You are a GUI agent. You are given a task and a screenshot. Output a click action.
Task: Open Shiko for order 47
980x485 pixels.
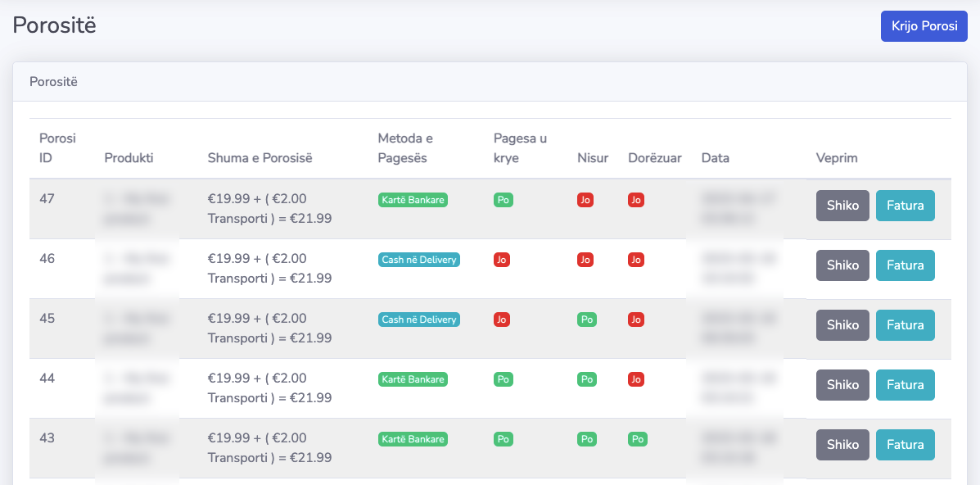point(842,206)
